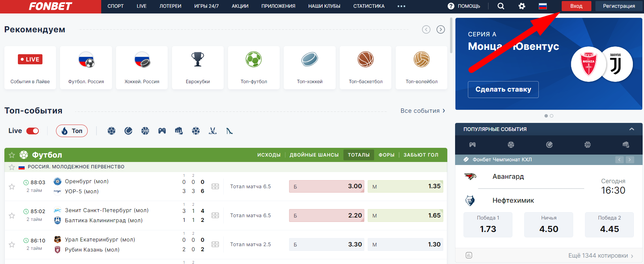
Task: Toggle the Live switch off
Action: (x=33, y=131)
